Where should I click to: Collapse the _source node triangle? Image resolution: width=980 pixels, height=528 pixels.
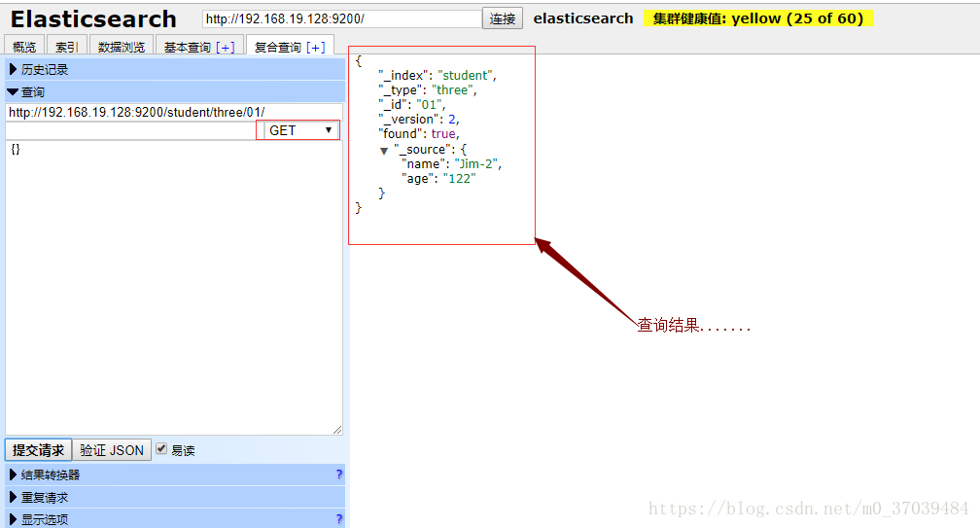(x=384, y=151)
